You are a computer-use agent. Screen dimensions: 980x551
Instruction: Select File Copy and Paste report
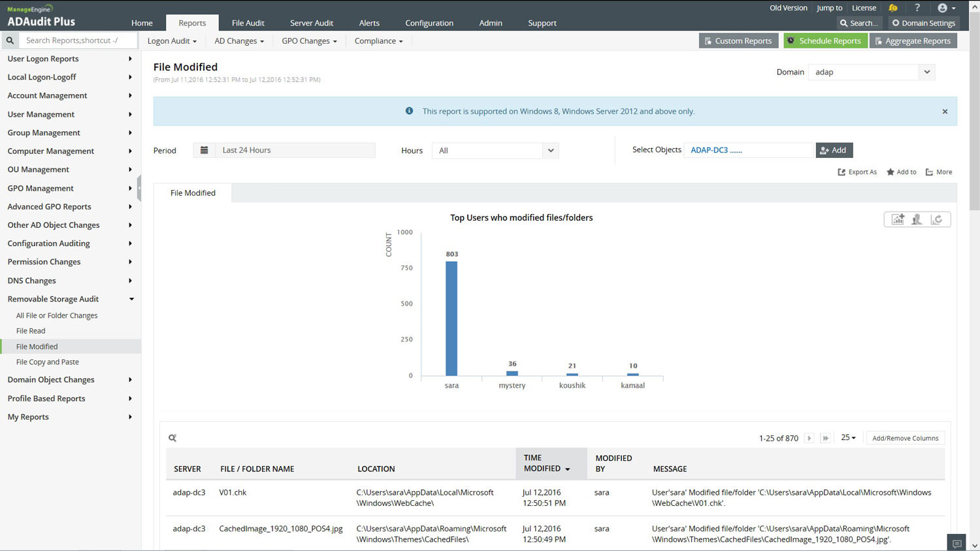pos(48,362)
